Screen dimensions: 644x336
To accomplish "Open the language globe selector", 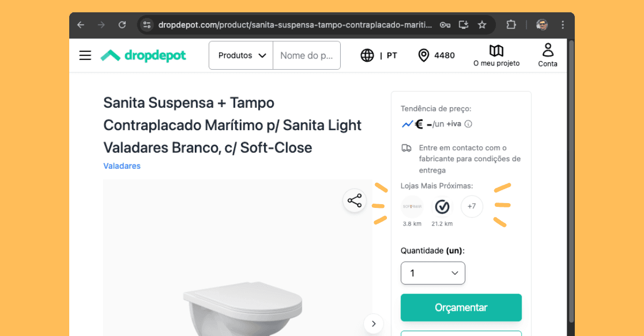I will coord(368,55).
